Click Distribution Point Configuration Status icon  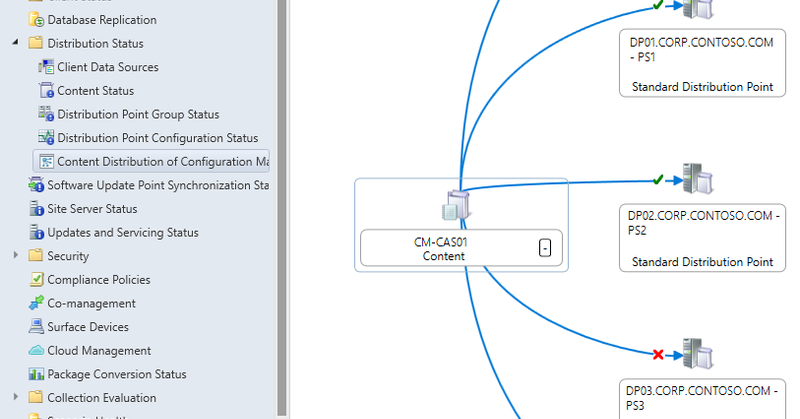click(46, 138)
